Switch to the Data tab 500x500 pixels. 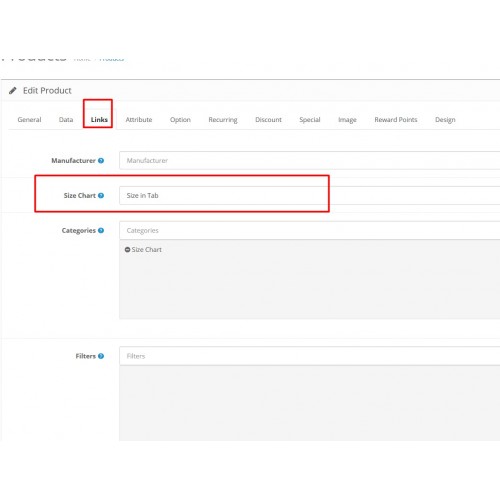coord(66,120)
